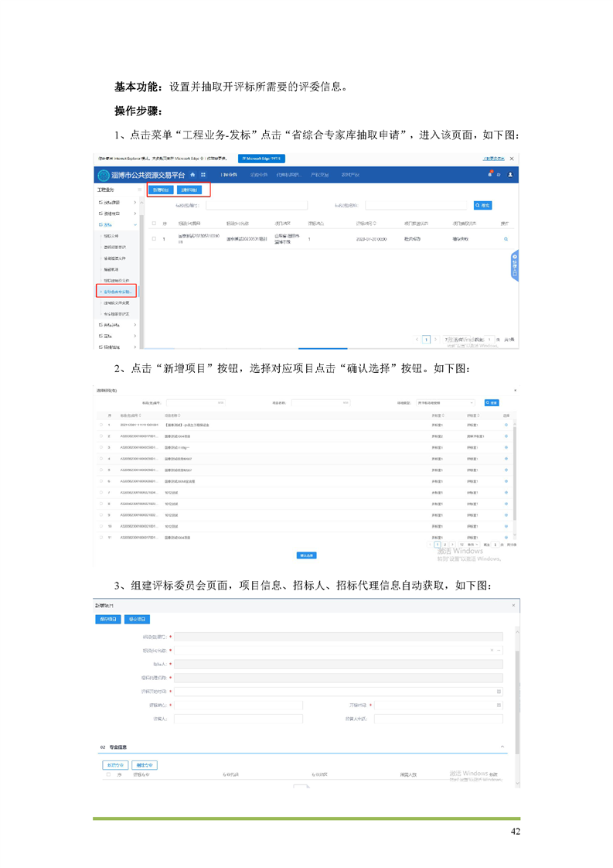Collapse the 02 专业信息 section chevron
The image size is (613, 868).
(x=503, y=747)
